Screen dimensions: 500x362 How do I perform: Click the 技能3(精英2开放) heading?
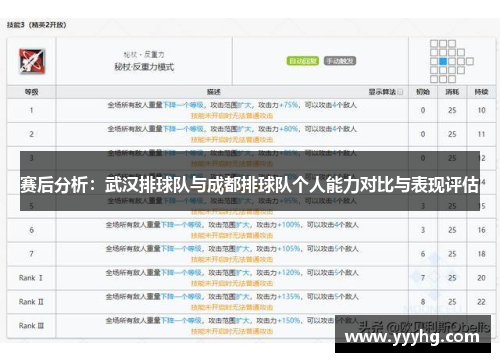coord(37,25)
